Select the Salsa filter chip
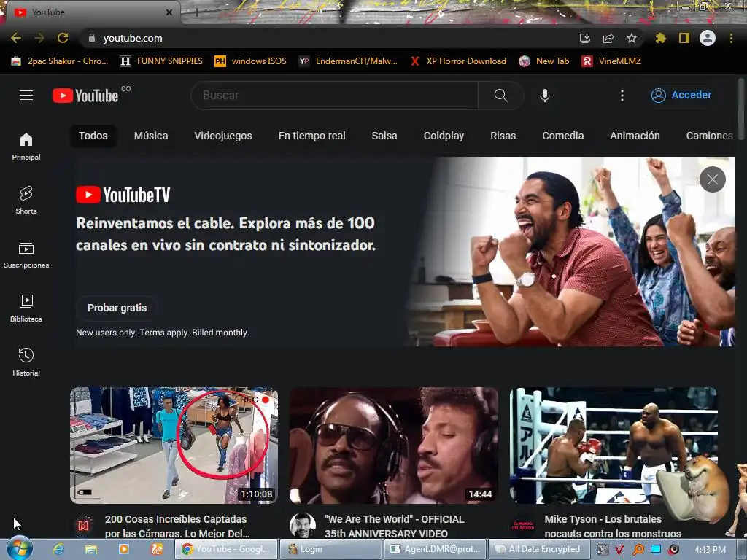747x560 pixels. coord(384,136)
